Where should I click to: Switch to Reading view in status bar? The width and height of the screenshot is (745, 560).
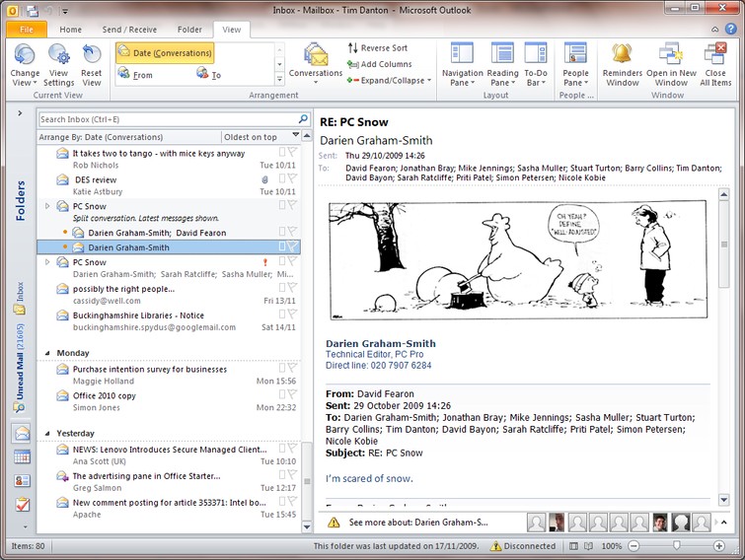coord(588,546)
